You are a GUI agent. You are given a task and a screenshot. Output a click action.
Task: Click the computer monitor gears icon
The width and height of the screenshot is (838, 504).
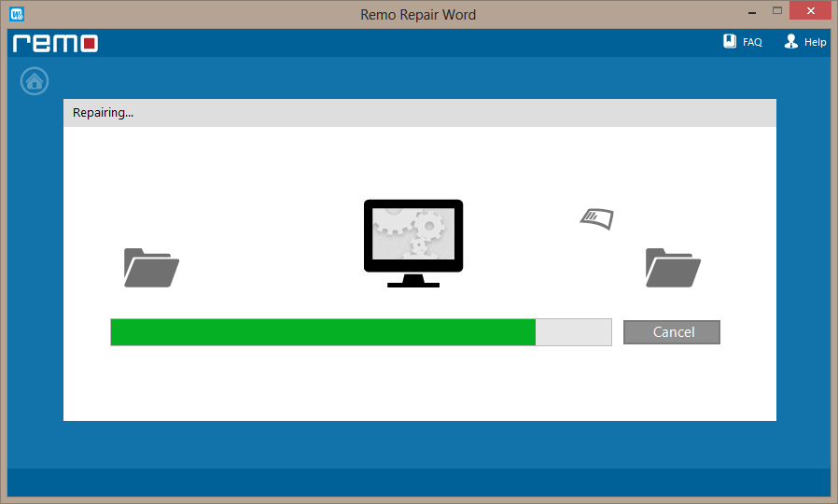coord(413,244)
